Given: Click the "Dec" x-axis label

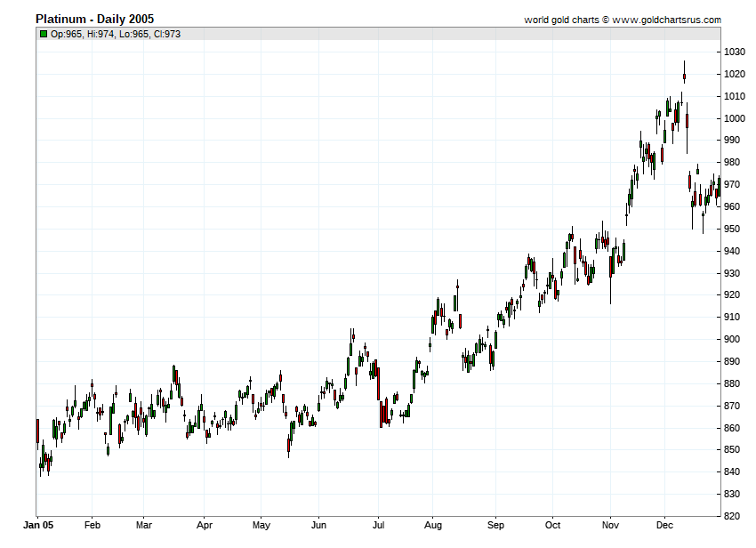Looking at the screenshot, I should pyautogui.click(x=664, y=525).
